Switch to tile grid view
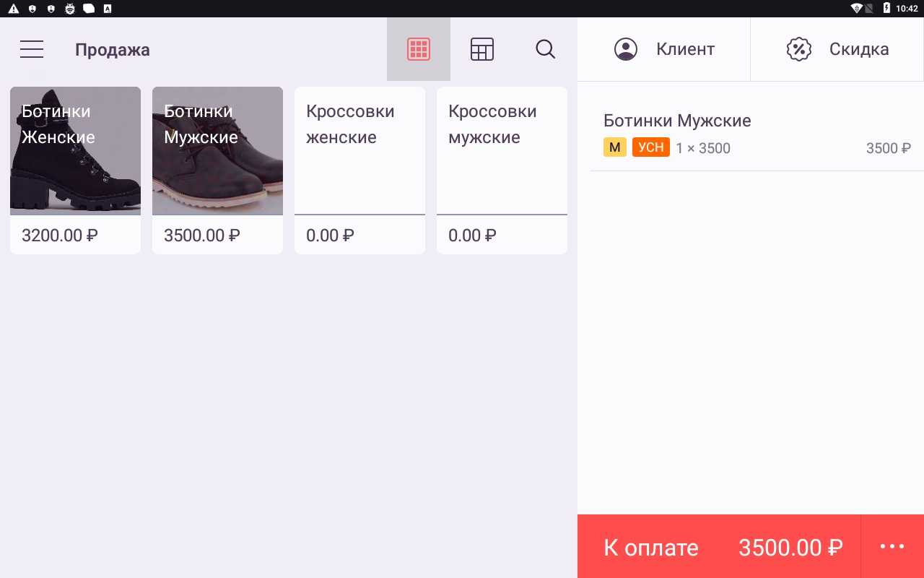The height and width of the screenshot is (578, 924). click(x=419, y=49)
